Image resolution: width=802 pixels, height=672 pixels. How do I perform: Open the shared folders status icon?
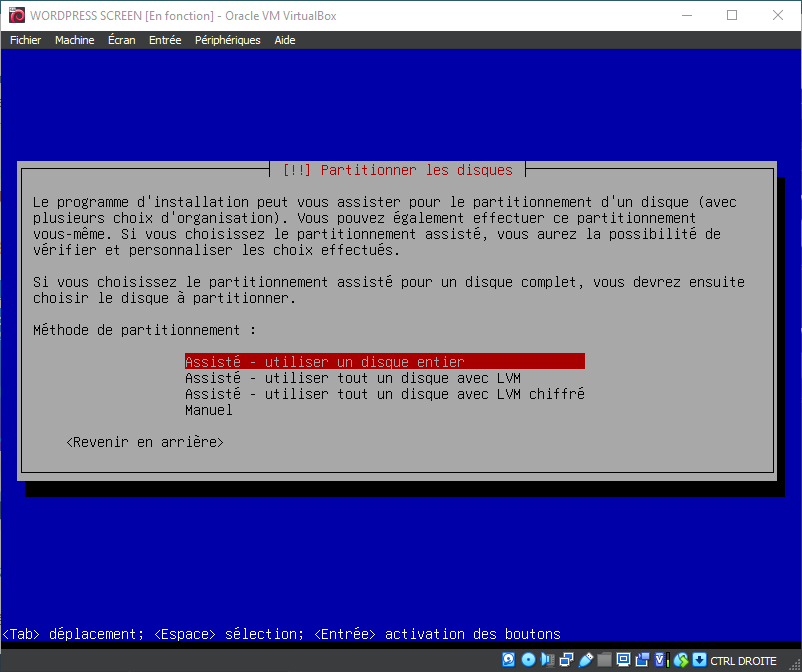pos(604,660)
